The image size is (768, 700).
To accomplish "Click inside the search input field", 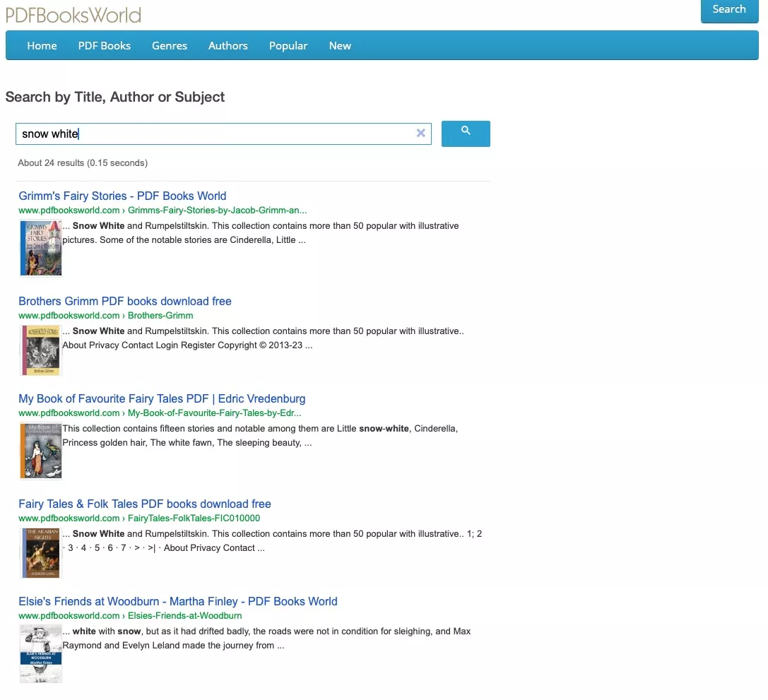I will (x=212, y=134).
